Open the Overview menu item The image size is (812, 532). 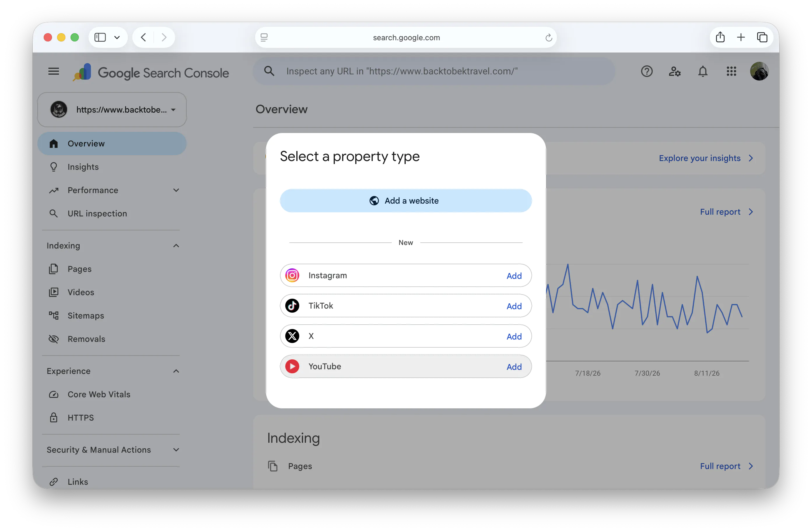click(112, 144)
